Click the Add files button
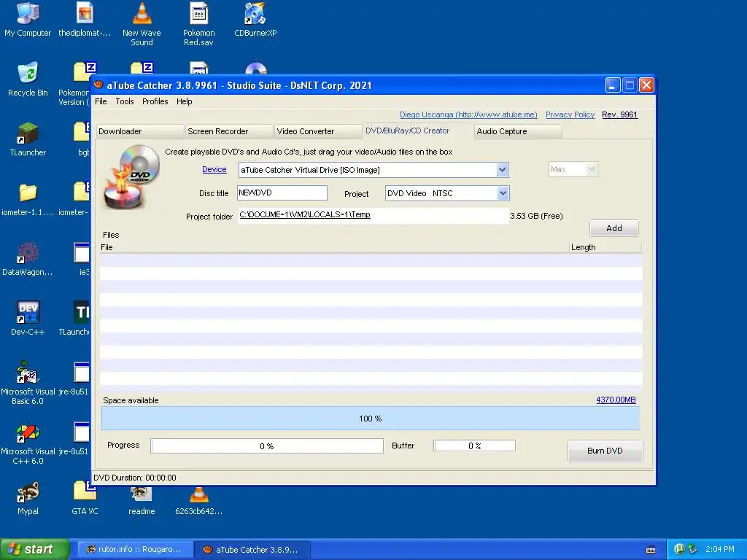The image size is (747, 560). (x=614, y=228)
